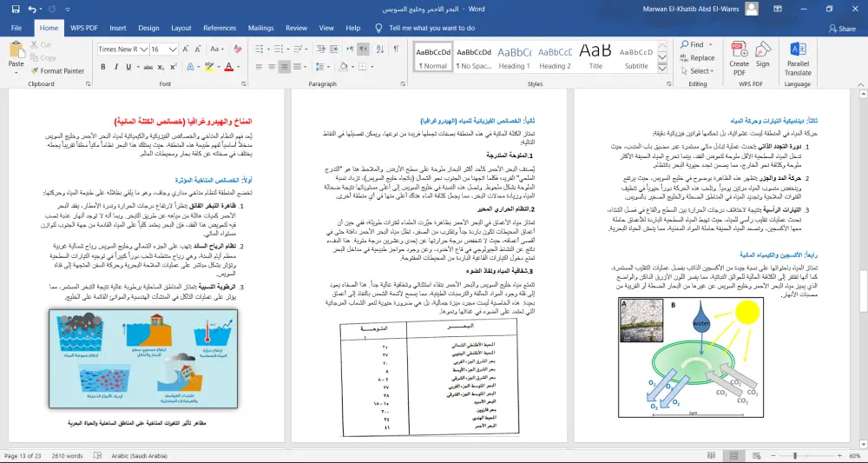Click the Arabic (Saudi Arabia) language indicator

(139, 456)
